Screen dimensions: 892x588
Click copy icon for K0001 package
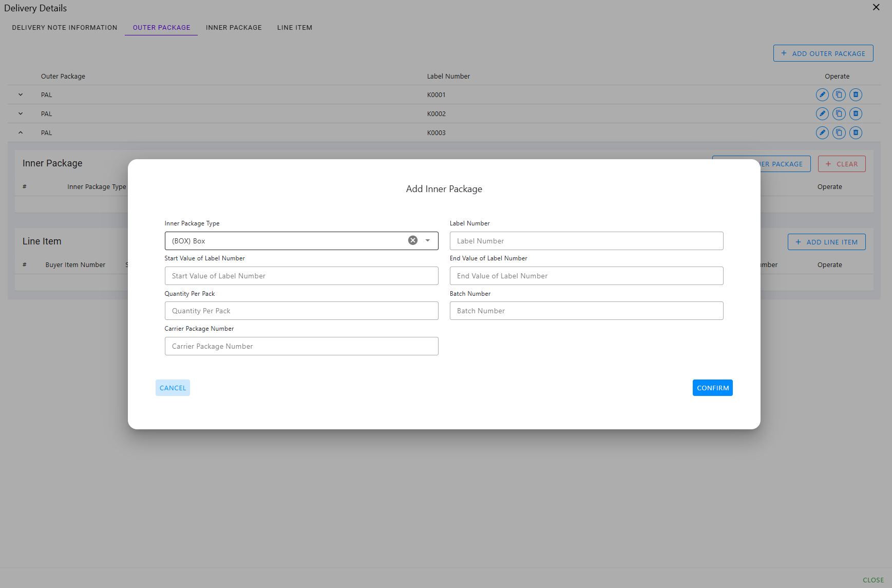click(839, 94)
